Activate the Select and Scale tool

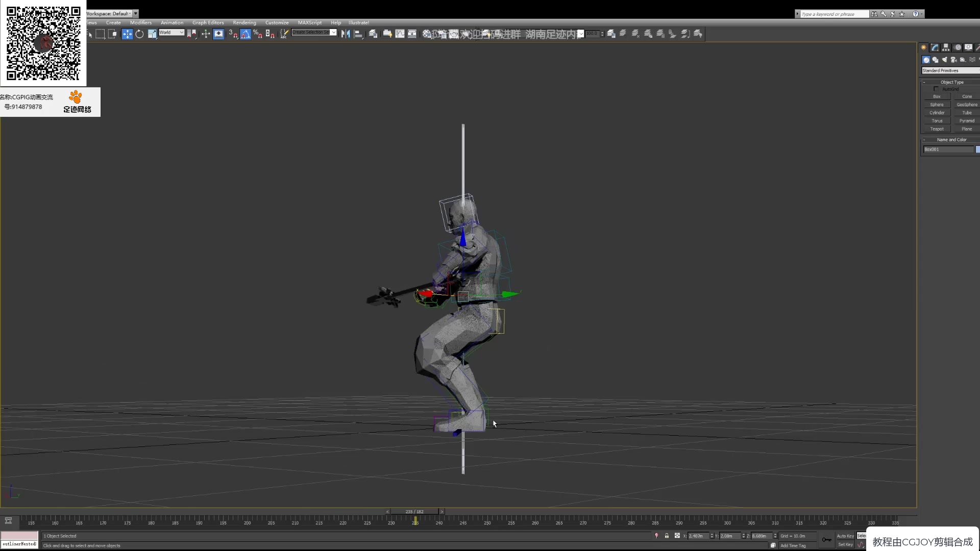[152, 34]
